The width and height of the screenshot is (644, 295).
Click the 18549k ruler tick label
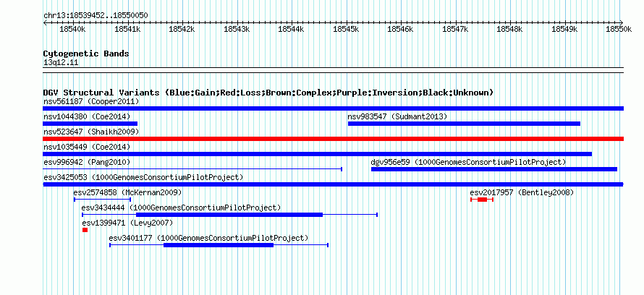click(564, 29)
